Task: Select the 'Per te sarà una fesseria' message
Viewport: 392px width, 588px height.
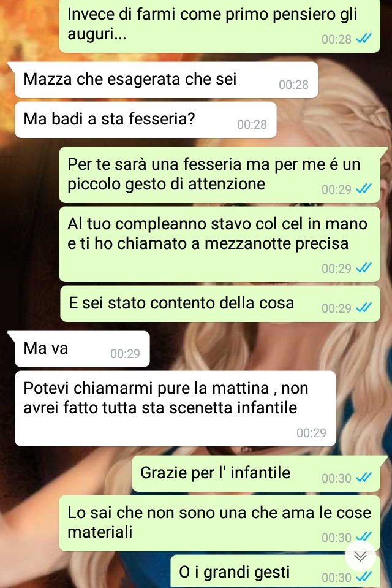Action: 220,175
